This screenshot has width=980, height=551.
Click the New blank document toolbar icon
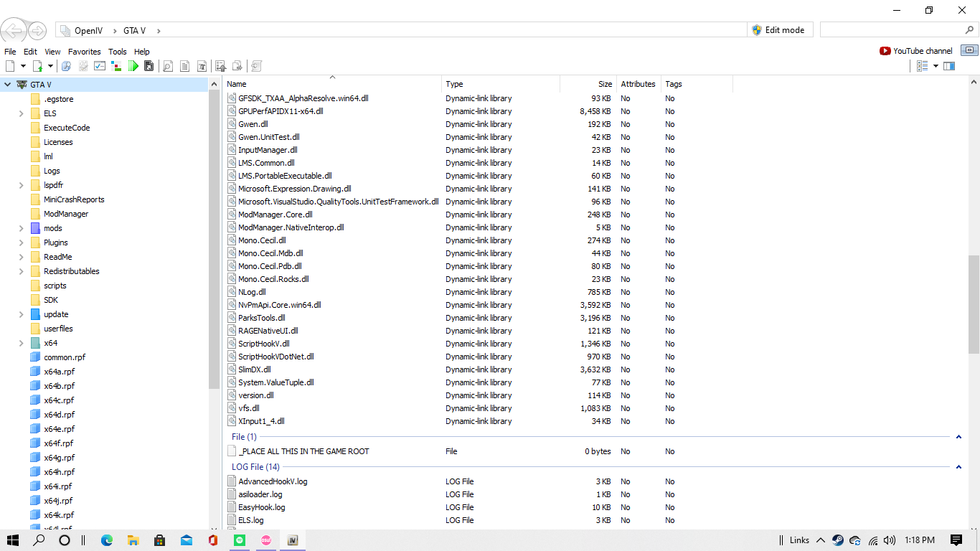[x=10, y=66]
